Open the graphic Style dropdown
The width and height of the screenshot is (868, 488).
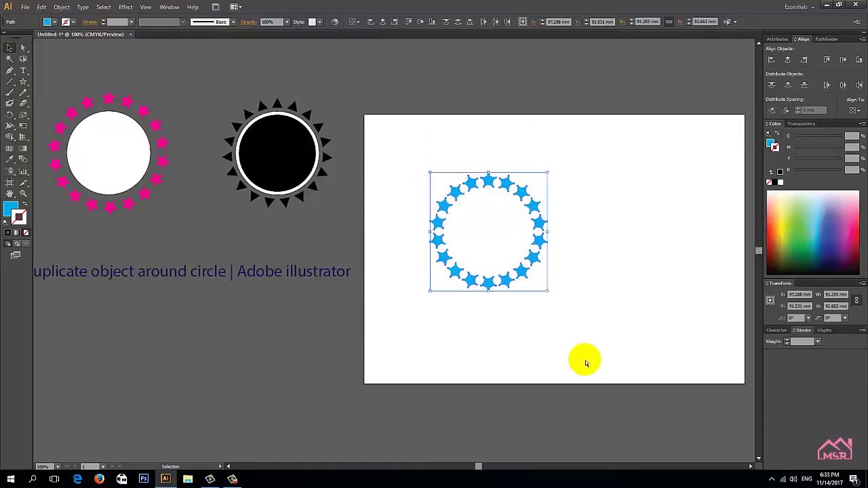(x=320, y=22)
